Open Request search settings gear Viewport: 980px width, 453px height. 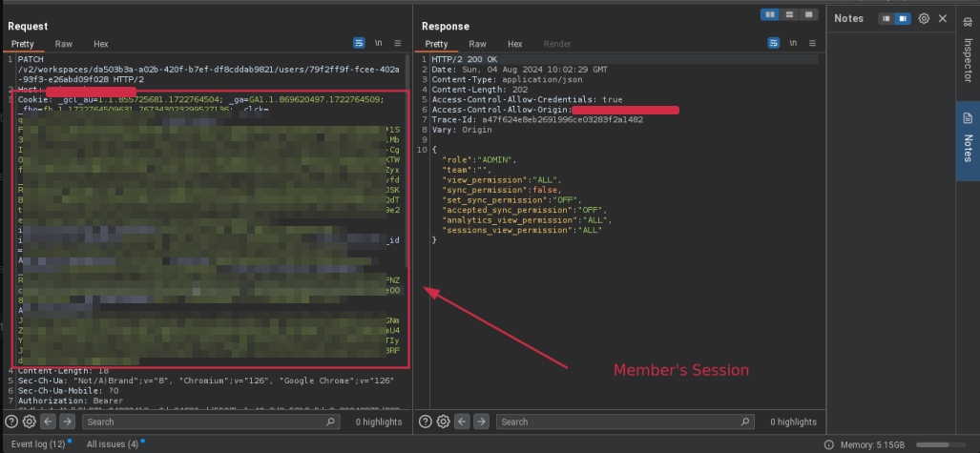point(29,422)
